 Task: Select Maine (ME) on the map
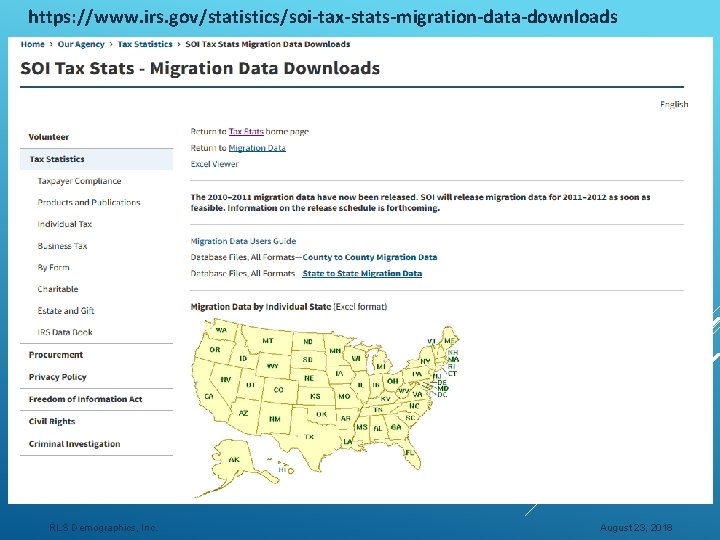pos(449,341)
